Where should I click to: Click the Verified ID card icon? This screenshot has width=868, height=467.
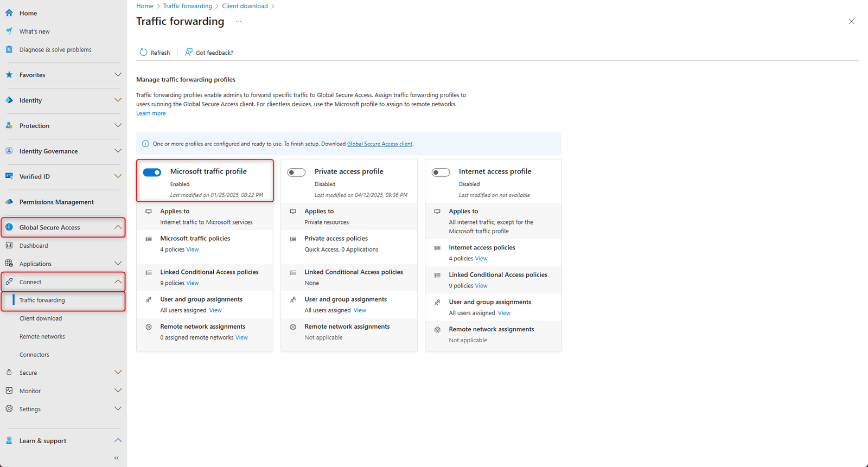[9, 176]
